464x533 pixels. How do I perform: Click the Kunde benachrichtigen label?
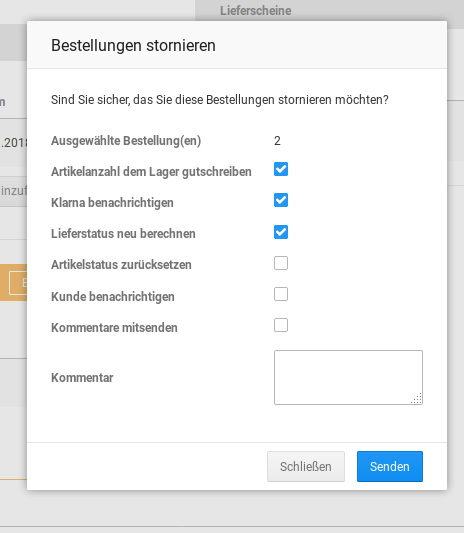click(113, 297)
